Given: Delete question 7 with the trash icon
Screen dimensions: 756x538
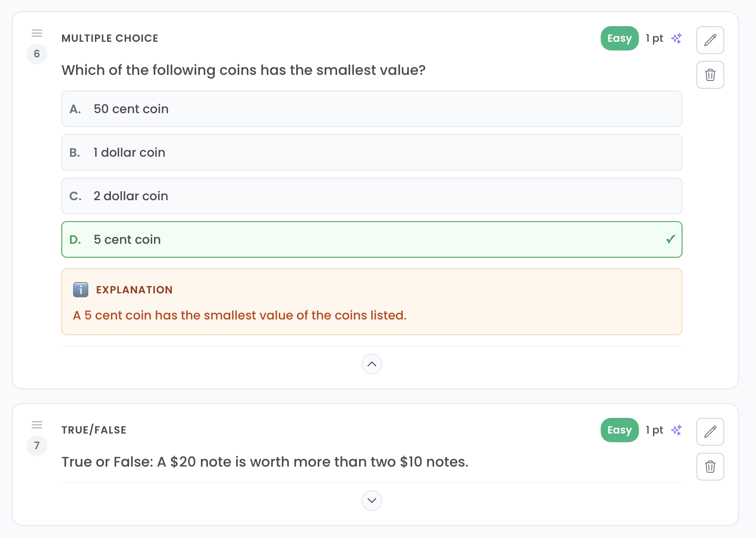Looking at the screenshot, I should [710, 467].
